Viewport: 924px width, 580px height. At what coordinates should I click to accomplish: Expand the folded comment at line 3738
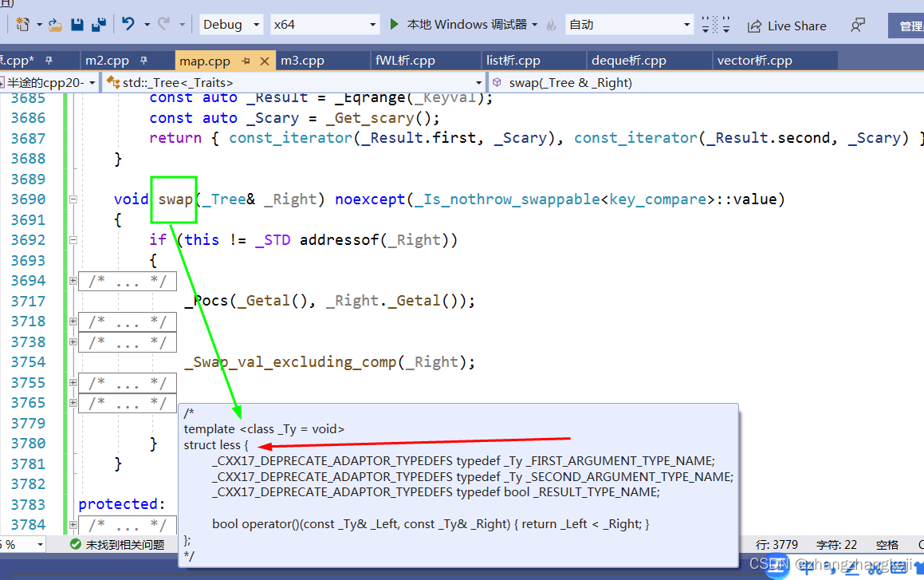[73, 342]
